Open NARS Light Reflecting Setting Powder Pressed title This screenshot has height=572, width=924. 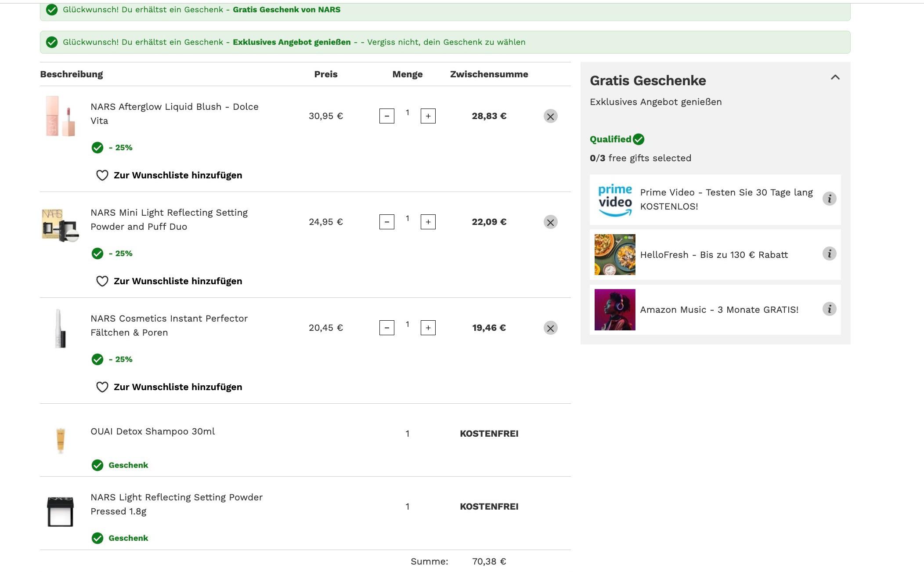(x=177, y=504)
